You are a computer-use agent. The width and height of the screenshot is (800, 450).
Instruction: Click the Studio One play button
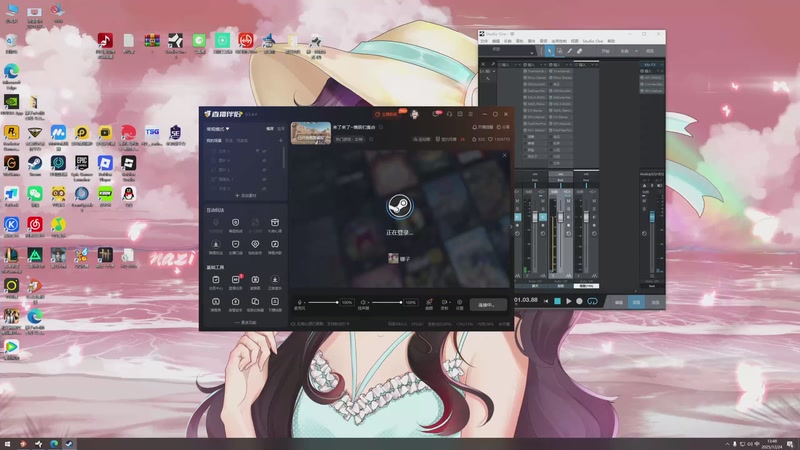(568, 302)
